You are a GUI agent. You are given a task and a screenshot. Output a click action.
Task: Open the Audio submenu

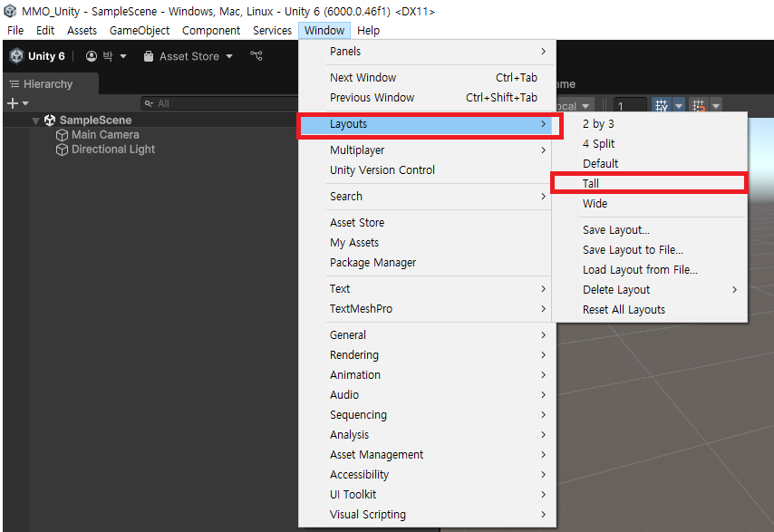(x=428, y=395)
